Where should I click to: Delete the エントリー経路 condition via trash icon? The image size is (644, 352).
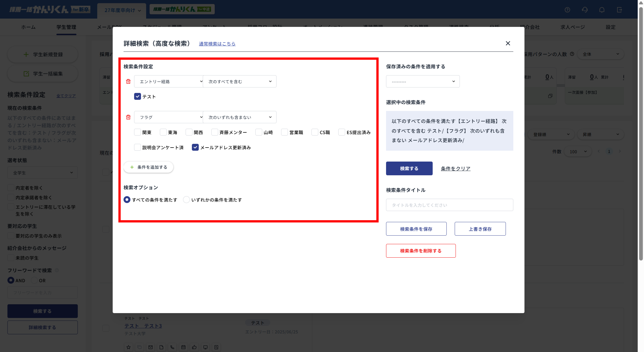(128, 81)
